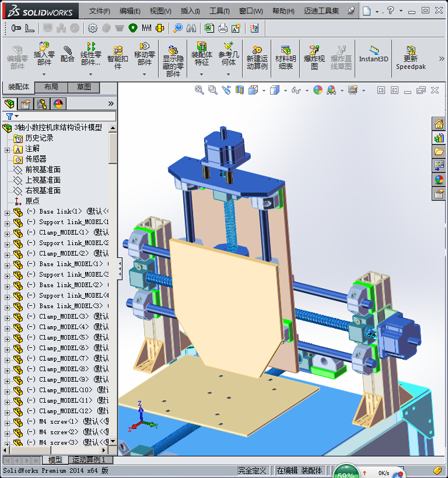Toggle Instant3D mode
The width and height of the screenshot is (448, 478).
click(374, 55)
